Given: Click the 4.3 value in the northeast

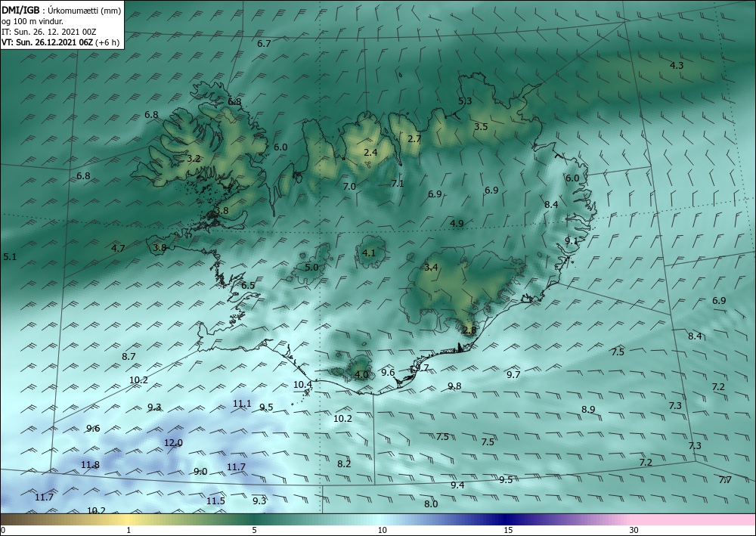Looking at the screenshot, I should 677,66.
